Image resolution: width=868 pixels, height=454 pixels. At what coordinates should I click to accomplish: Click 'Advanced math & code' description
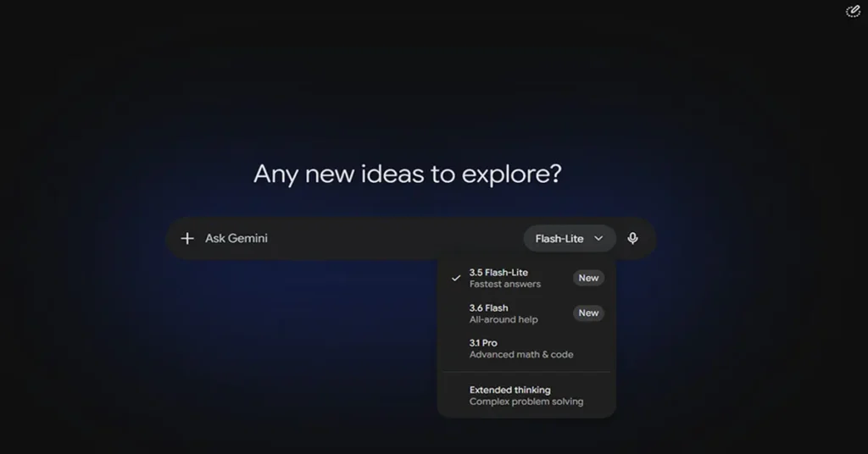(x=521, y=354)
